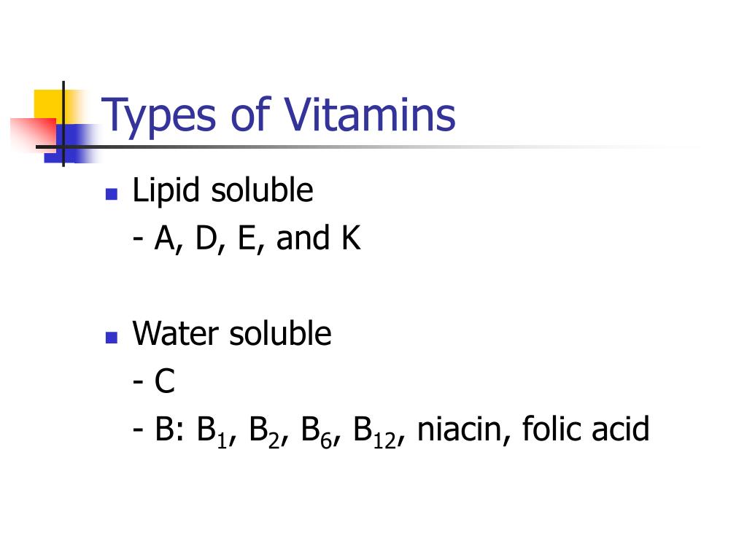Click the red gradient square in decoration
This screenshot has width=747, height=560.
pyautogui.click(x=34, y=134)
